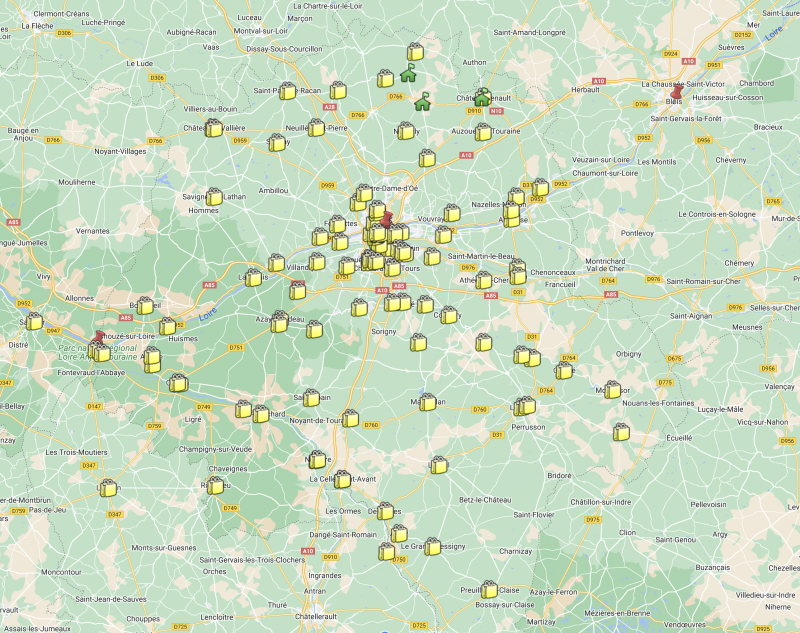
Task: Click the red pushpin at Blois
Action: click(x=677, y=93)
